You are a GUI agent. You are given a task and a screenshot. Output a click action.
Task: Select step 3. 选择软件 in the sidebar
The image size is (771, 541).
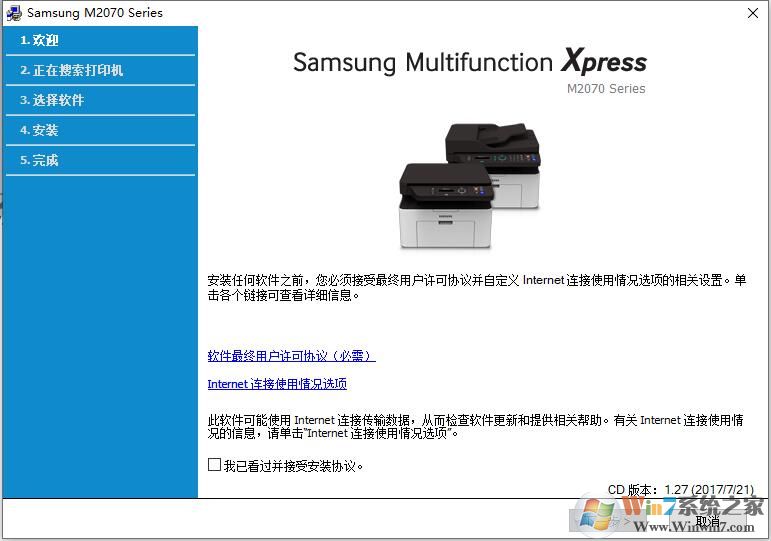[100, 100]
